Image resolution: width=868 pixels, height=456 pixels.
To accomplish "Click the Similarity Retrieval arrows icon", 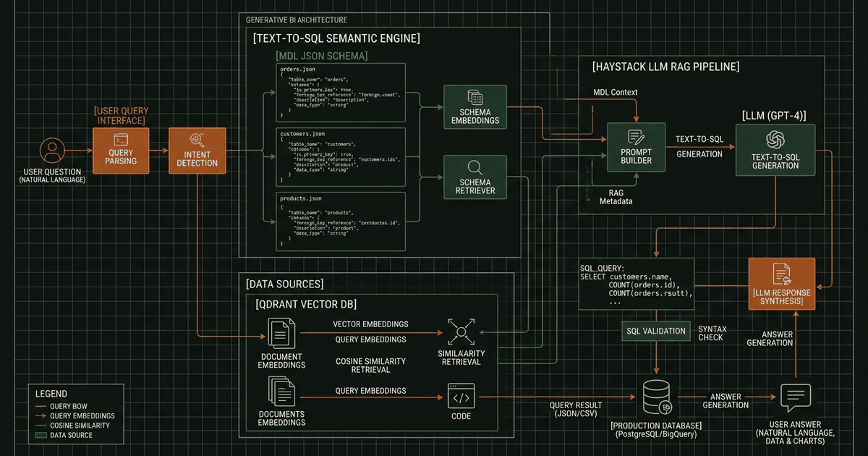I will coord(460,332).
